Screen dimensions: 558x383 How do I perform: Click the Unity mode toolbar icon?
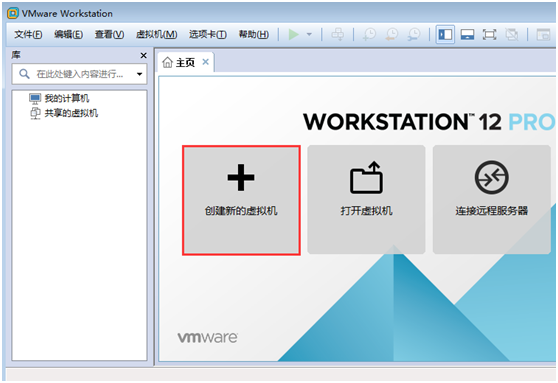[512, 35]
